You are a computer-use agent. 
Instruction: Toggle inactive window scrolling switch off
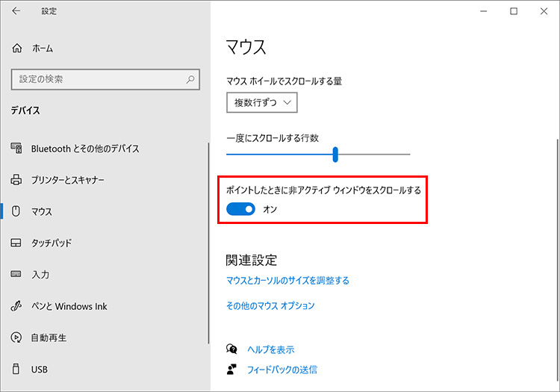[x=241, y=210]
